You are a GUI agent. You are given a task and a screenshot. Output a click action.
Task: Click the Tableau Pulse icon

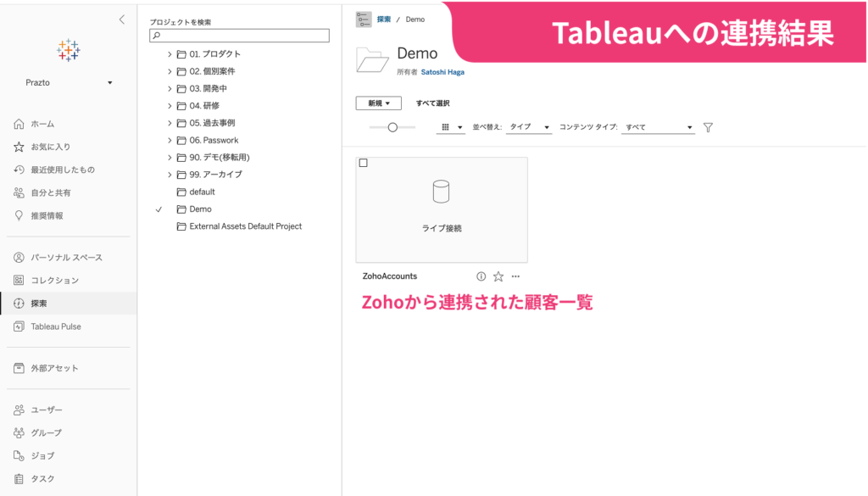tap(19, 326)
